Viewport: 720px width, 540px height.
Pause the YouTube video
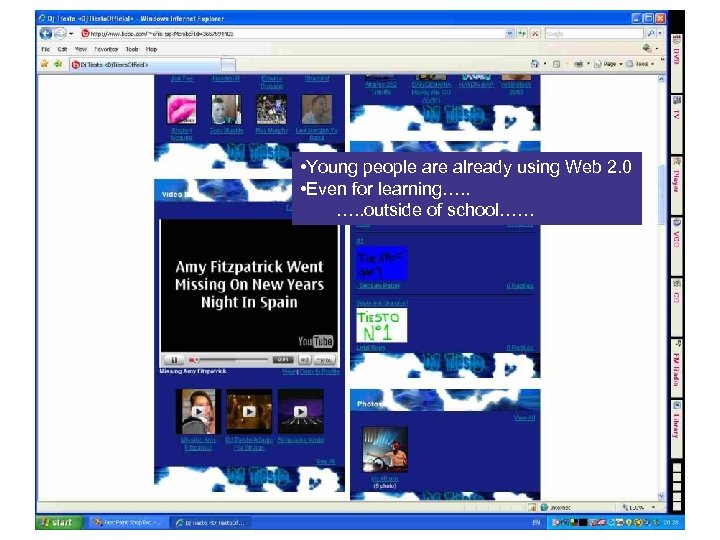[174, 360]
